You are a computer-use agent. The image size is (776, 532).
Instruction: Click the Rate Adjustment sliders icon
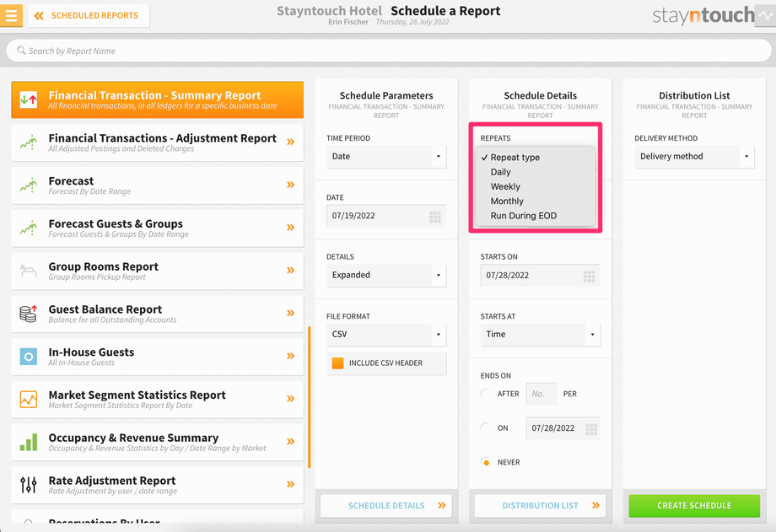(x=28, y=485)
